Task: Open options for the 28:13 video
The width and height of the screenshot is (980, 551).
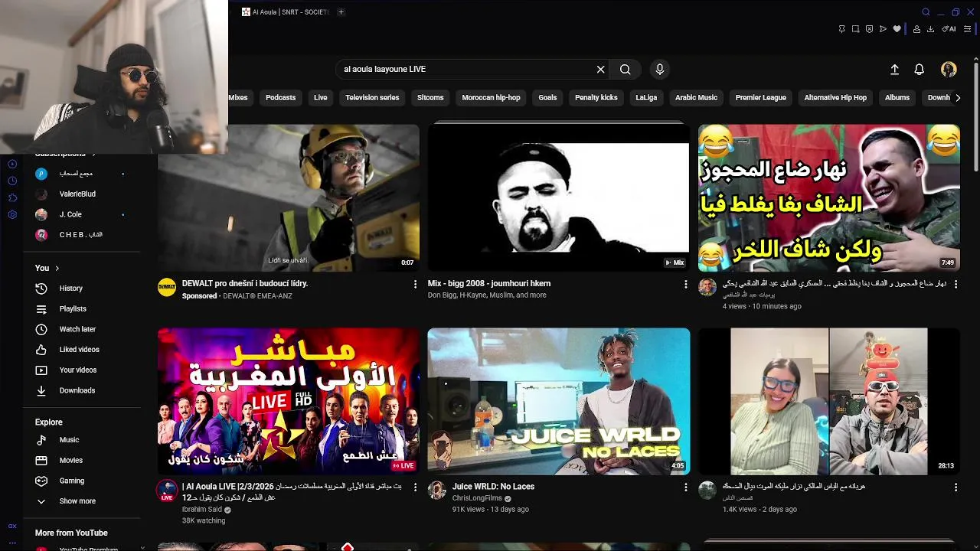Action: 955,487
